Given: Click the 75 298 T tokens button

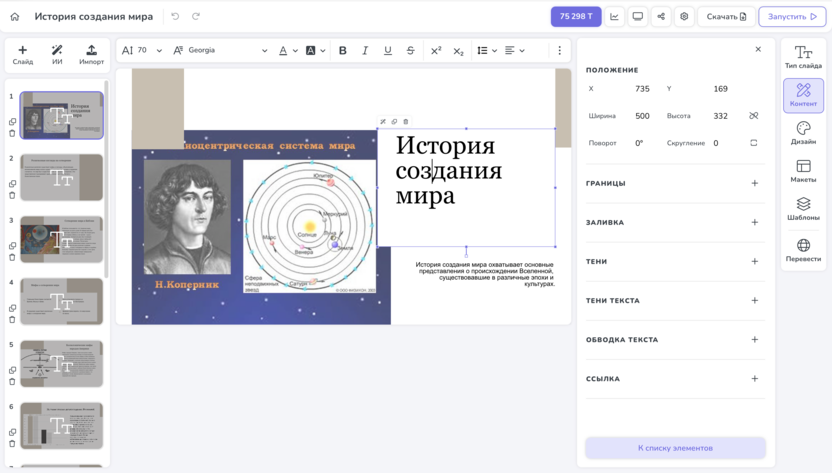Looking at the screenshot, I should [x=576, y=16].
